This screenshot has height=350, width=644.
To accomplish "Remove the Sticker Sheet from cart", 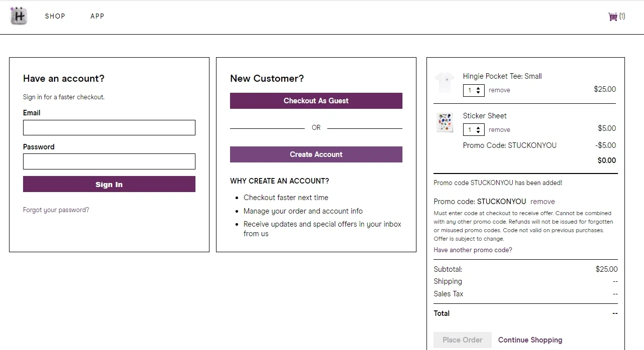I will [x=500, y=130].
